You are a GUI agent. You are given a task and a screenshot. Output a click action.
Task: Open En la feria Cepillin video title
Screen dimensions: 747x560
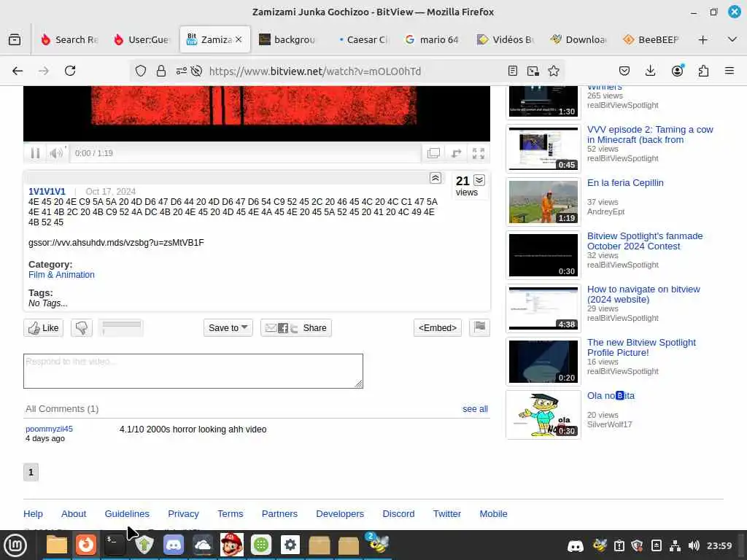pyautogui.click(x=625, y=183)
